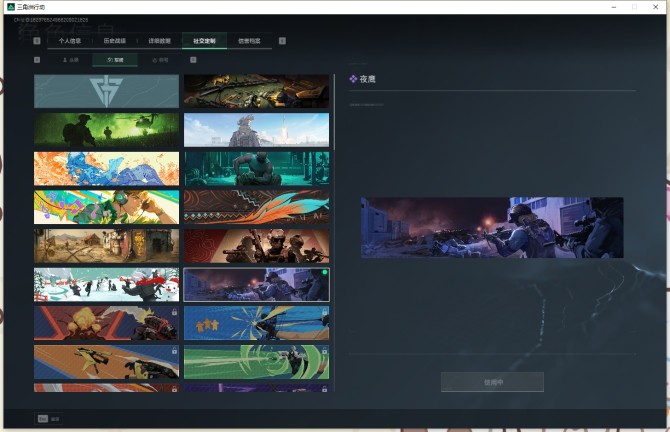Open the 个人信息 tab
This screenshot has height=432, width=670.
pos(70,41)
